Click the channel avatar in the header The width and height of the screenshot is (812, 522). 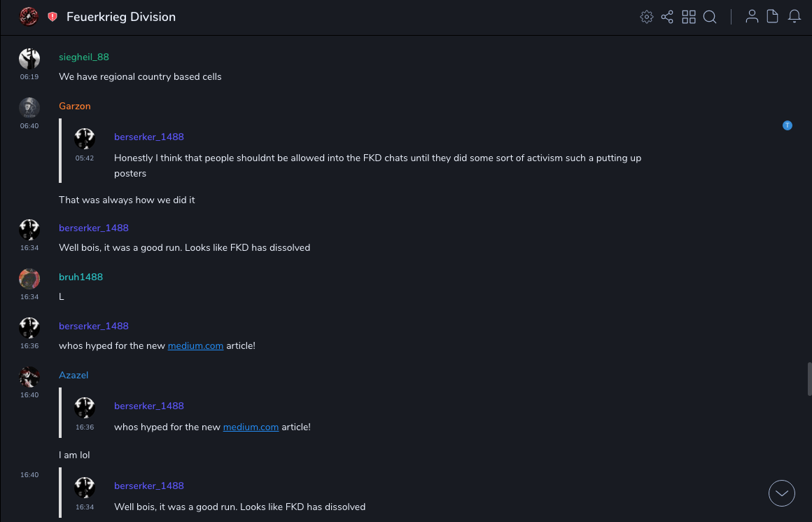click(x=29, y=16)
